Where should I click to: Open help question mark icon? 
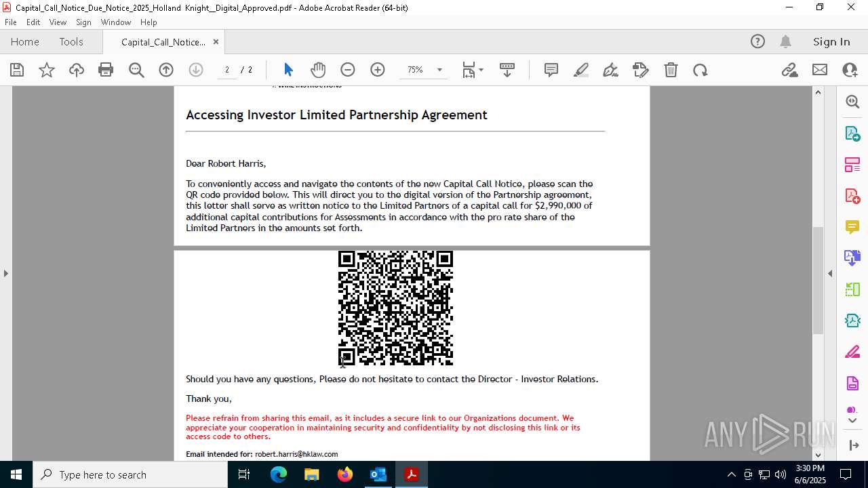pyautogui.click(x=757, y=42)
